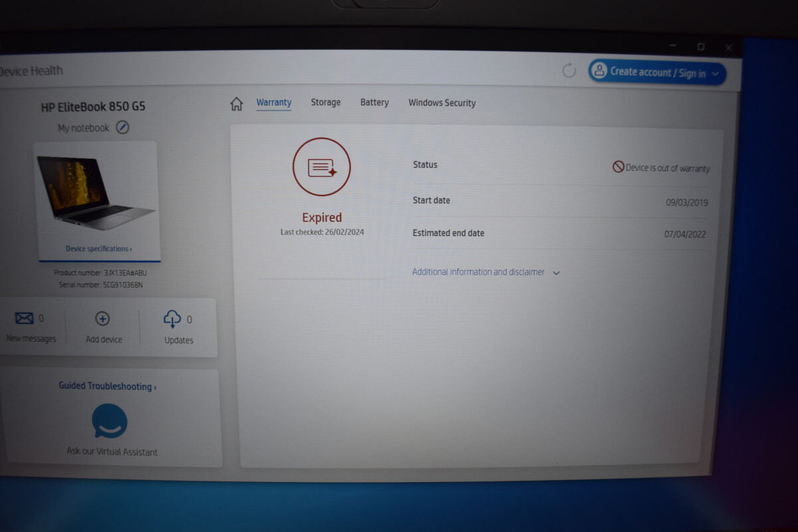Click Create account / Sign in button
Screen dimensions: 798x532
pos(657,72)
